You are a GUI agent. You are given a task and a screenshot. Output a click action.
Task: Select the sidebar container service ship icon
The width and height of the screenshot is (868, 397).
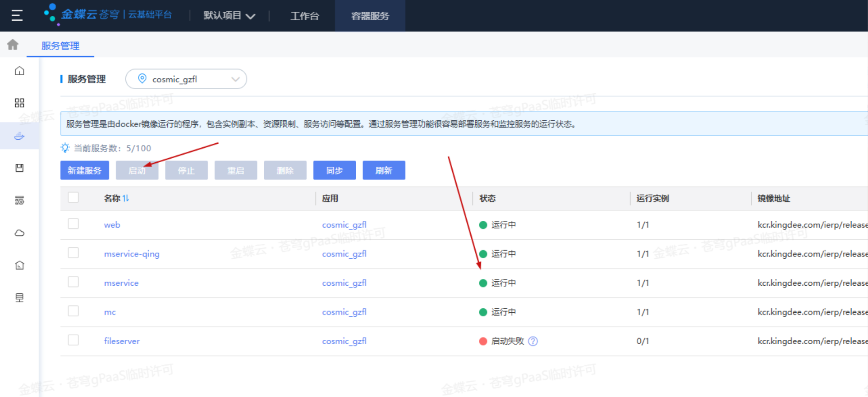point(19,136)
